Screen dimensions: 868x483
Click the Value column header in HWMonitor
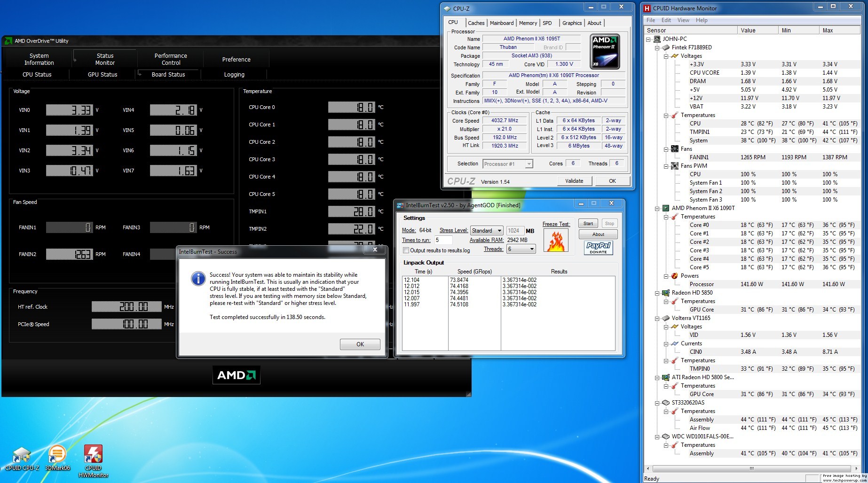(x=758, y=30)
